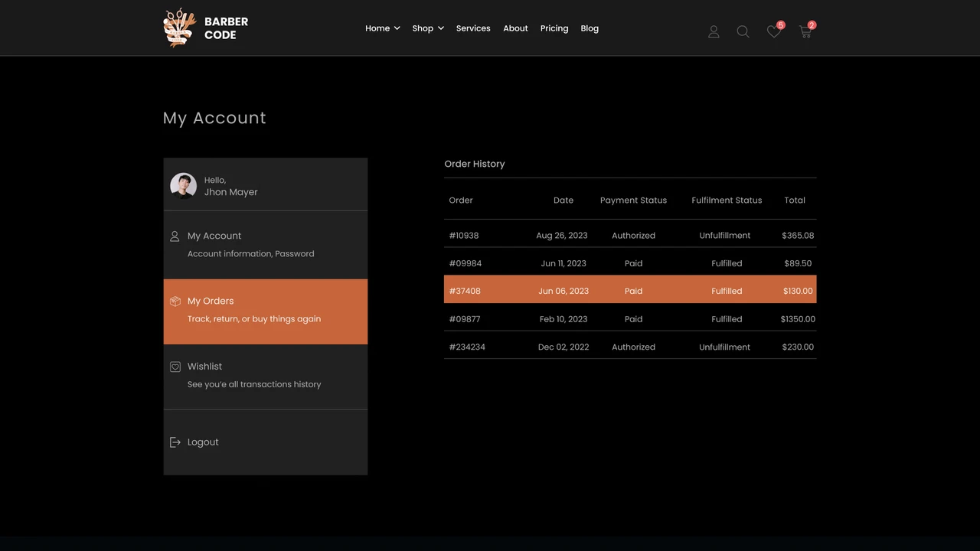980x551 pixels.
Task: Select My Orders in sidebar
Action: click(x=266, y=311)
